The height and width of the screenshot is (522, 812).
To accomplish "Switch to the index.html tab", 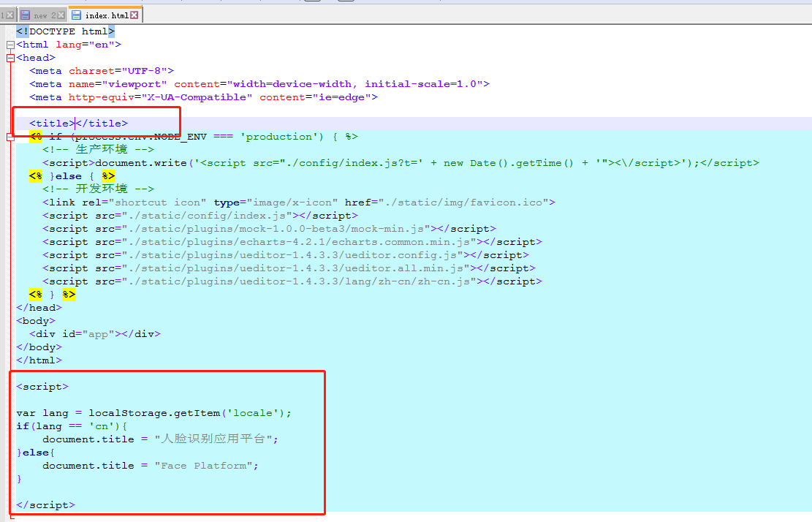I will tap(106, 15).
